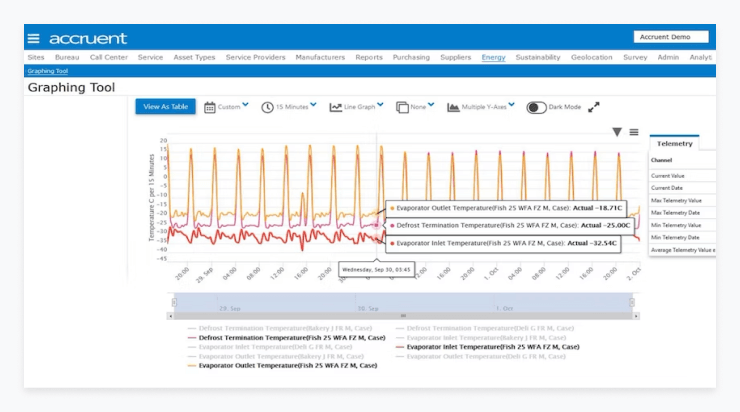Click the scrollbar left arrow

click(170, 316)
